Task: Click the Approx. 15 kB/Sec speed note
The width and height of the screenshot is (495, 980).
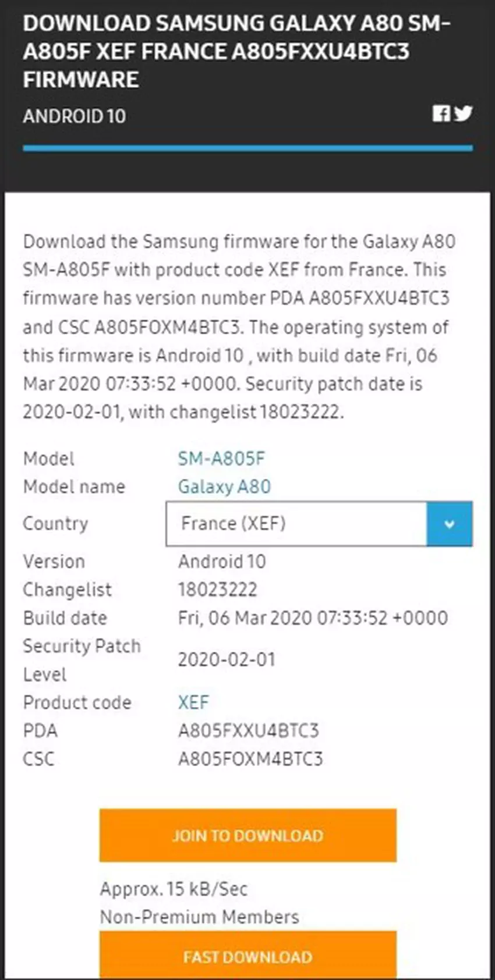Action: (174, 889)
